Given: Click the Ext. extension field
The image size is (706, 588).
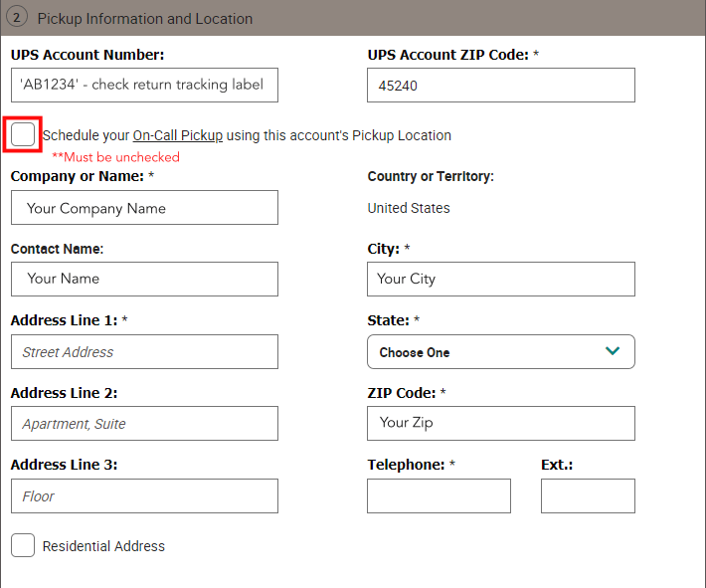Looking at the screenshot, I should coord(587,495).
